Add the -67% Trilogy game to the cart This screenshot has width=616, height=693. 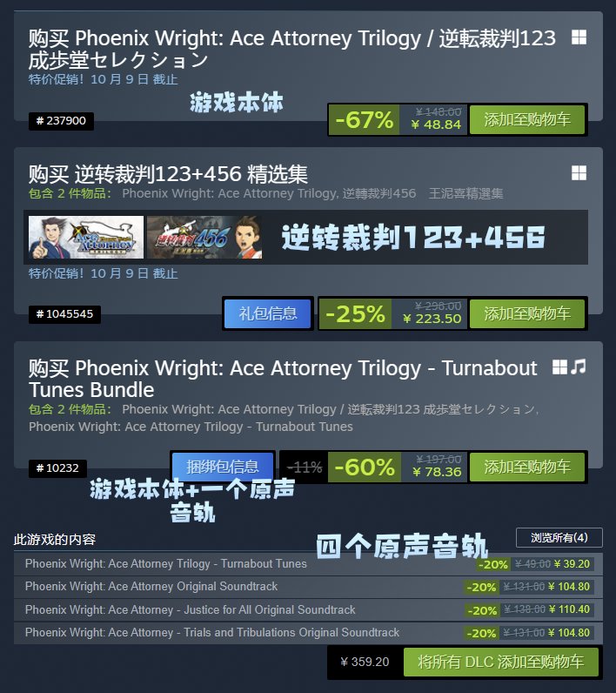pyautogui.click(x=526, y=120)
